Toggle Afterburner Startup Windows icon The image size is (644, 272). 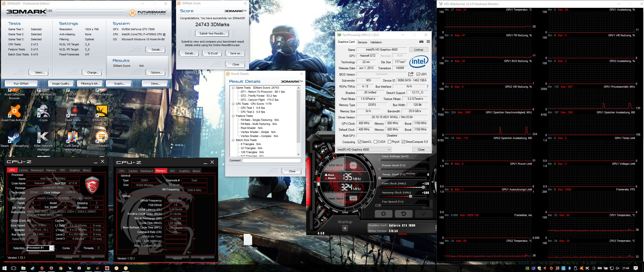point(345,228)
